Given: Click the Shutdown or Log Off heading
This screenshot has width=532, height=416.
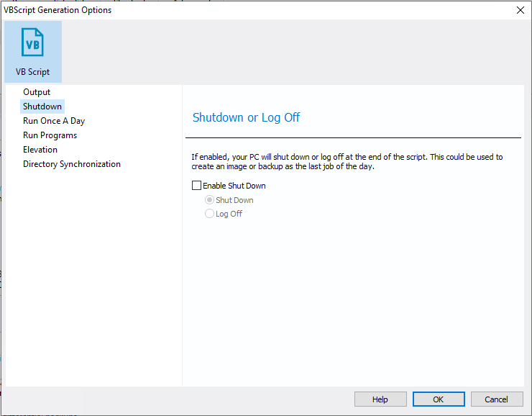Looking at the screenshot, I should [246, 117].
